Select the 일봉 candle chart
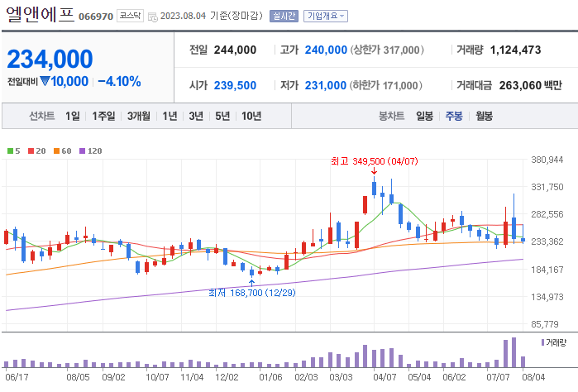The width and height of the screenshot is (578, 392). (425, 116)
